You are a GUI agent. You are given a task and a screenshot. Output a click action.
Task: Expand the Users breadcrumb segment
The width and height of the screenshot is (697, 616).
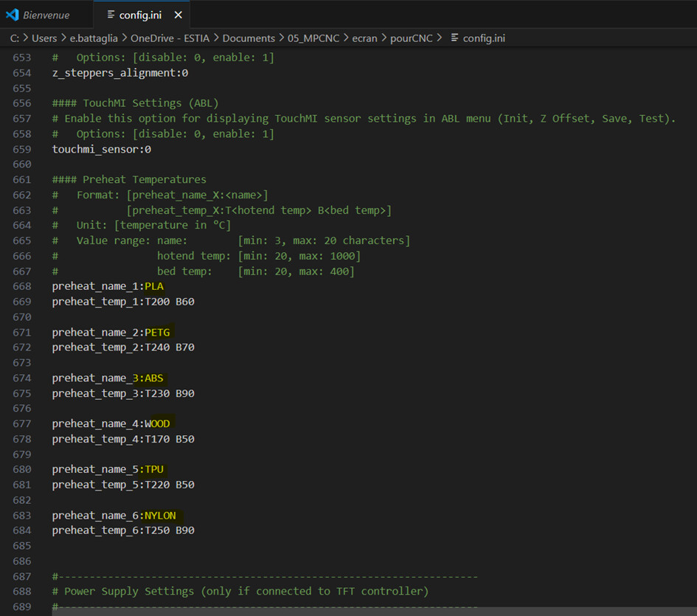44,38
